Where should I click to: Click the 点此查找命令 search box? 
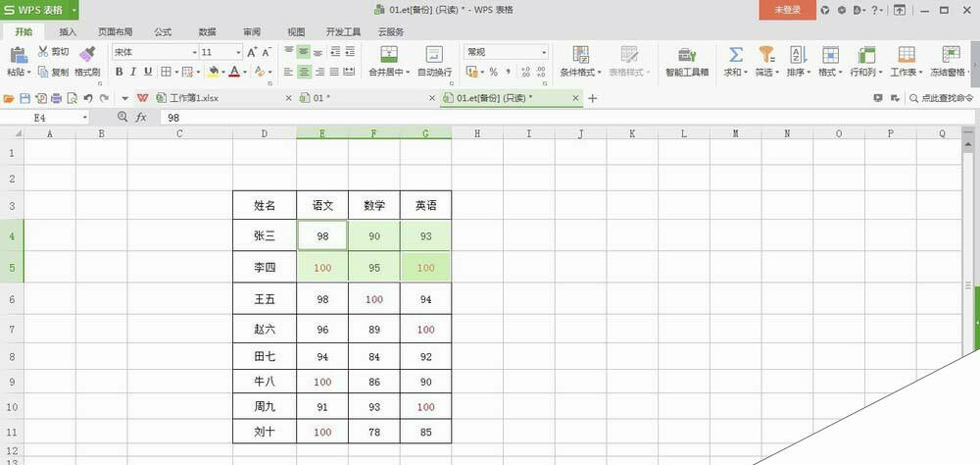pyautogui.click(x=942, y=98)
